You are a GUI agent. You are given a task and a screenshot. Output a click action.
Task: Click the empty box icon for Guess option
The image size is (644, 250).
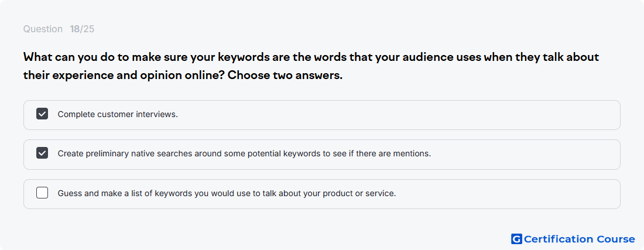[x=42, y=193]
